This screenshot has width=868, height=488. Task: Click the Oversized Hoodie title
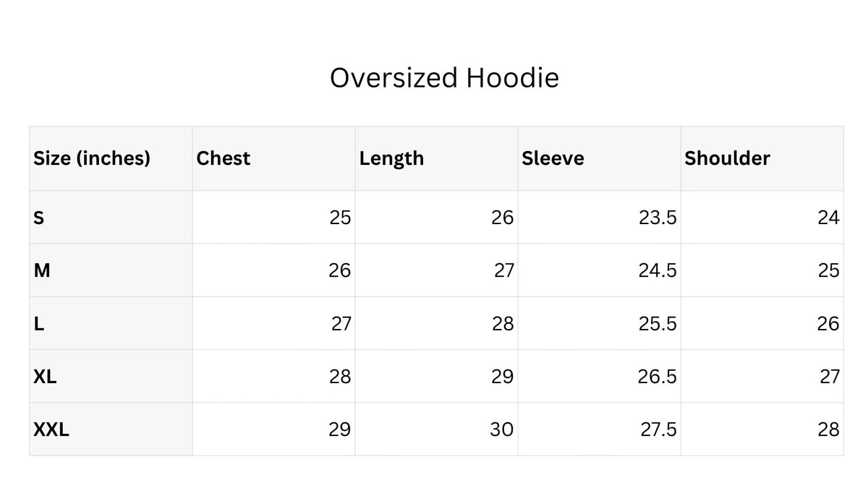point(444,77)
